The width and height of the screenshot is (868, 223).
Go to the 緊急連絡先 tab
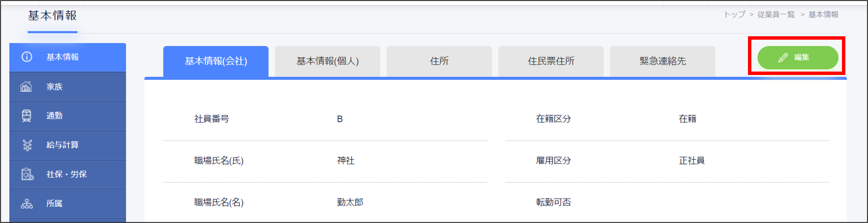click(662, 61)
